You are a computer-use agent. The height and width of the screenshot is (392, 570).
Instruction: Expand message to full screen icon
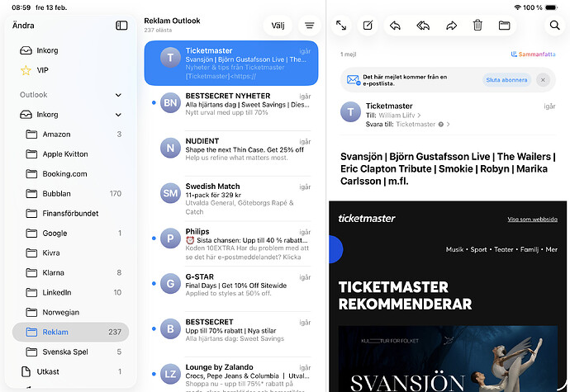[x=341, y=25]
